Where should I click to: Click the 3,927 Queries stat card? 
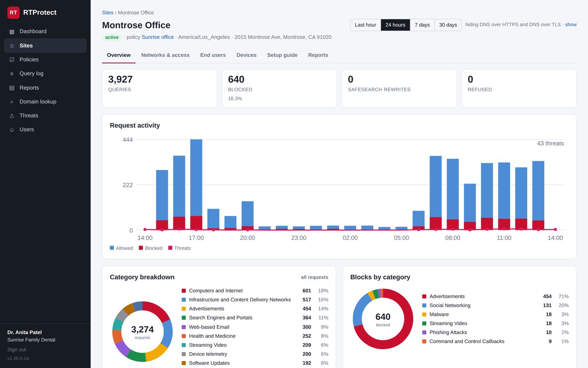160,88
